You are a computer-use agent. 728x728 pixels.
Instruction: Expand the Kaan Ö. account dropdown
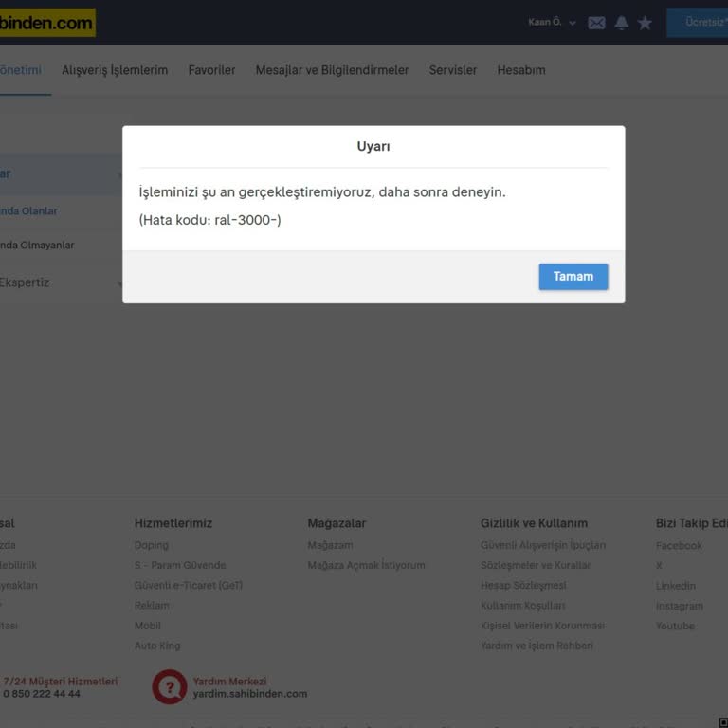(552, 23)
